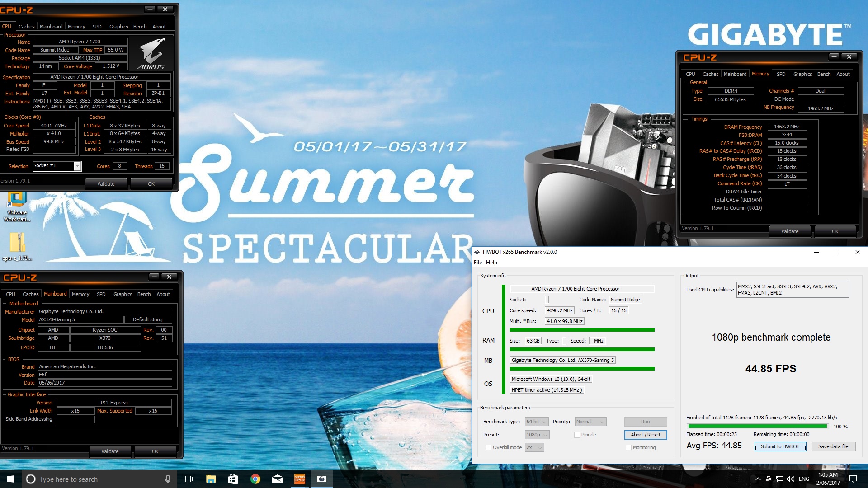Minimize the HWBOT x265 Benchmark window
868x488 pixels.
[x=816, y=252]
